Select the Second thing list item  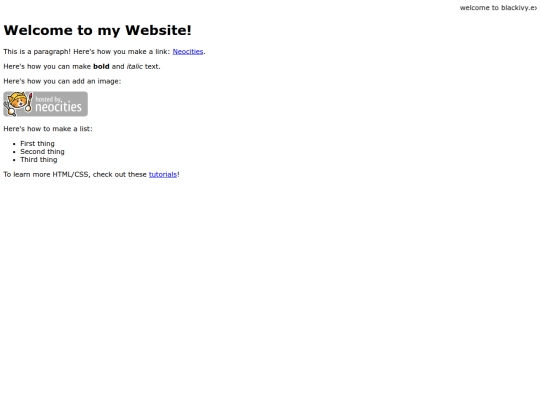coord(42,152)
